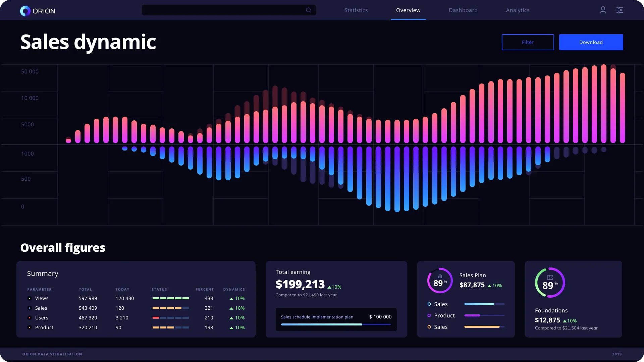Viewport: 644px width, 362px height.
Task: Click the Download button
Action: (591, 42)
